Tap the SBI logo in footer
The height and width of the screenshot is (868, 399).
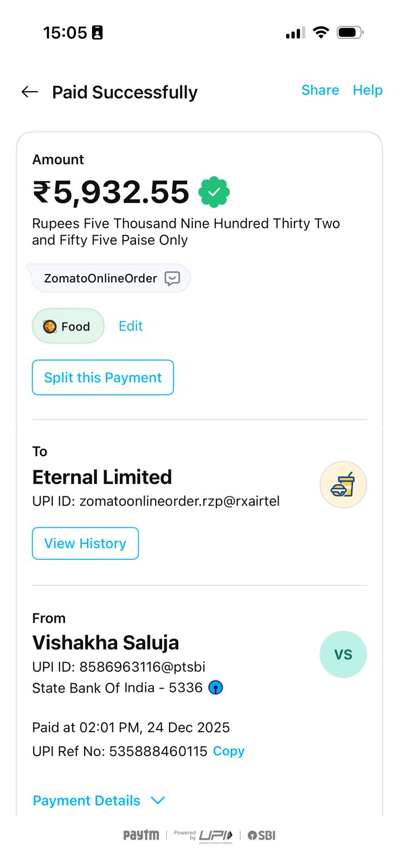(x=262, y=835)
